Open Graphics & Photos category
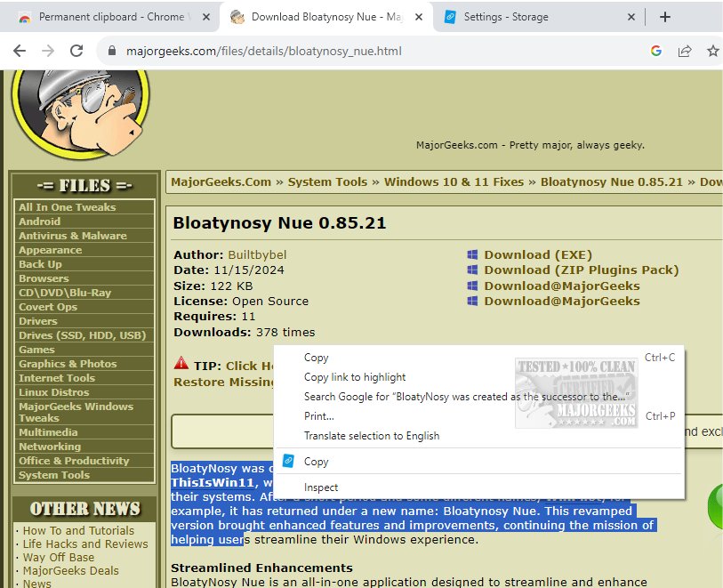The height and width of the screenshot is (588, 723). tap(84, 364)
